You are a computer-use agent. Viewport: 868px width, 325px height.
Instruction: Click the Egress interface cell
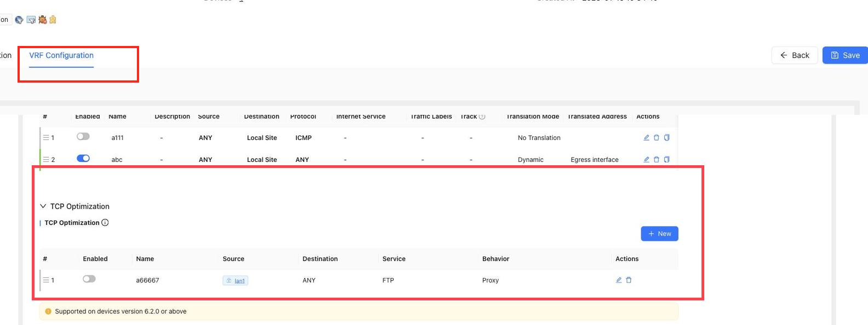click(x=595, y=160)
